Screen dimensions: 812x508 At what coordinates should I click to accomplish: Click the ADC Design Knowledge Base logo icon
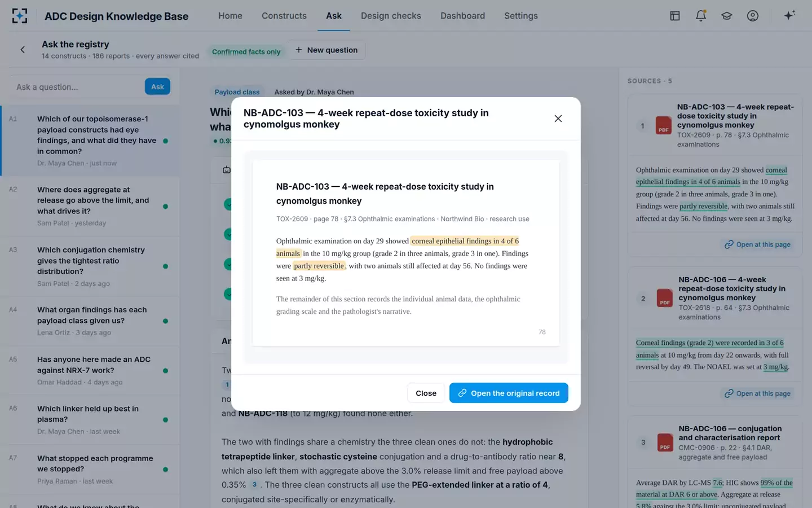[x=20, y=16]
